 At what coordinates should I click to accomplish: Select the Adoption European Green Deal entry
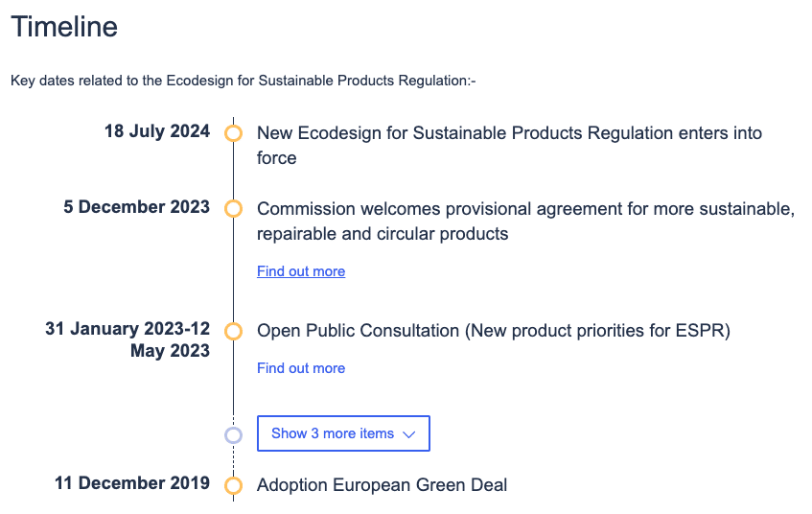(x=382, y=485)
